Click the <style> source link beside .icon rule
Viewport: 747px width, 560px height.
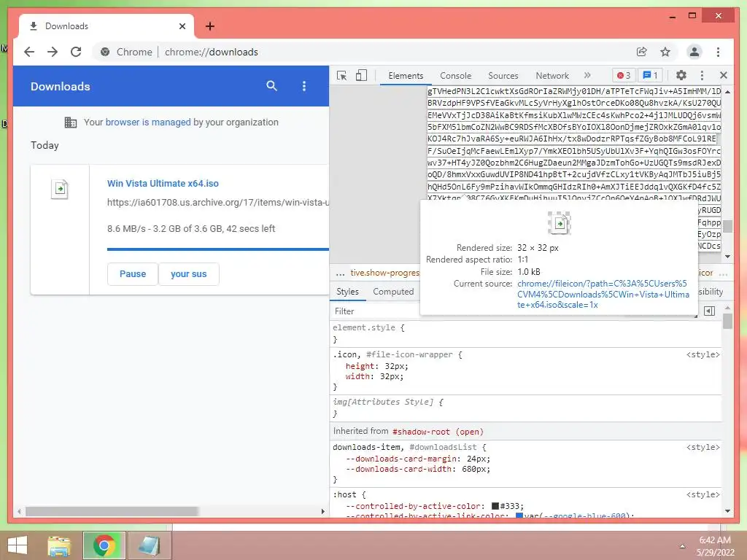[x=703, y=354]
